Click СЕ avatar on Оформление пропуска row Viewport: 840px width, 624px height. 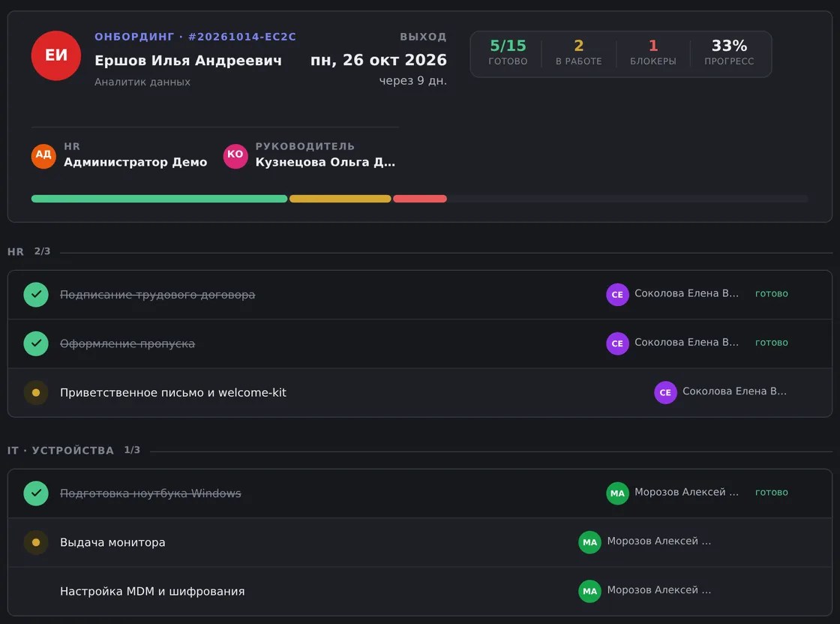(x=617, y=343)
